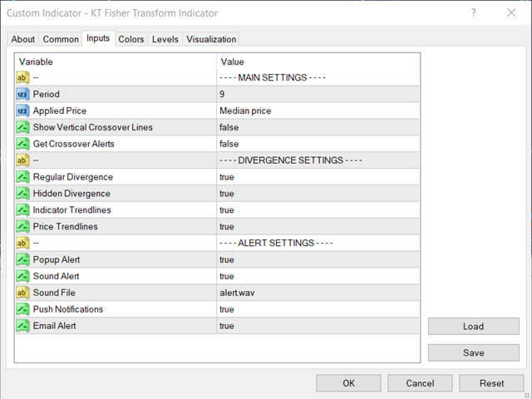
Task: Click the integer icon next to Period
Action: [22, 94]
